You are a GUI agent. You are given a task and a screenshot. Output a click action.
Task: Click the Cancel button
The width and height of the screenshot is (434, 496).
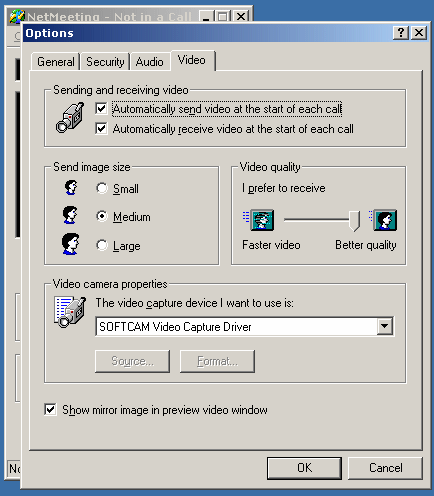click(385, 468)
